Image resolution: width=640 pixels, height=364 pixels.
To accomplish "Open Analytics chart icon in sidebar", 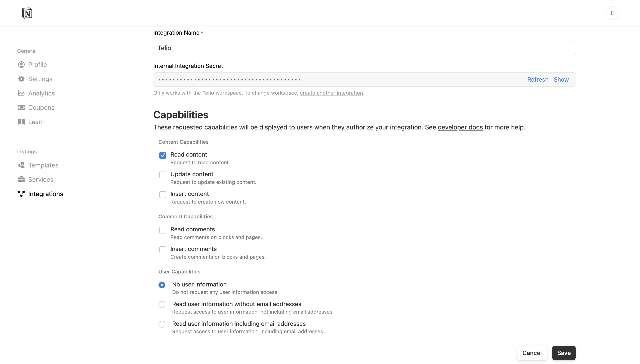I will click(21, 93).
